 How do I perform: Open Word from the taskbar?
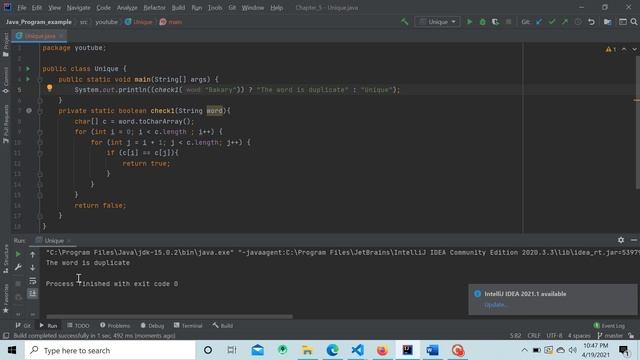click(x=432, y=350)
